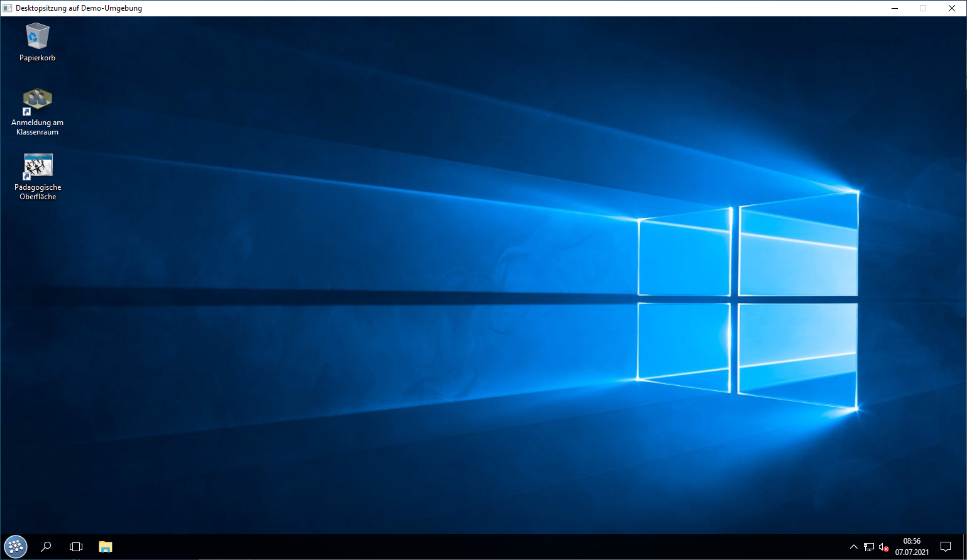This screenshot has width=967, height=560.
Task: Close the Desktopsitzung auf Demo-Umgebung window
Action: point(952,8)
